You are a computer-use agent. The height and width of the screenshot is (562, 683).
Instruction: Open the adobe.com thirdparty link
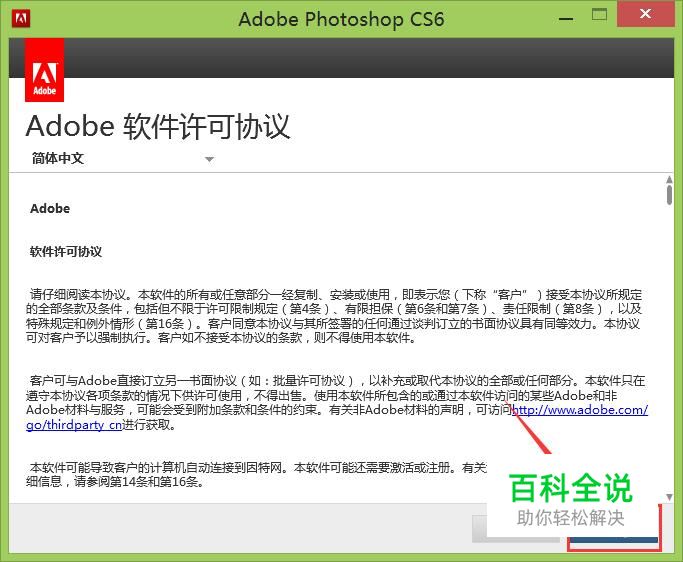(580, 410)
